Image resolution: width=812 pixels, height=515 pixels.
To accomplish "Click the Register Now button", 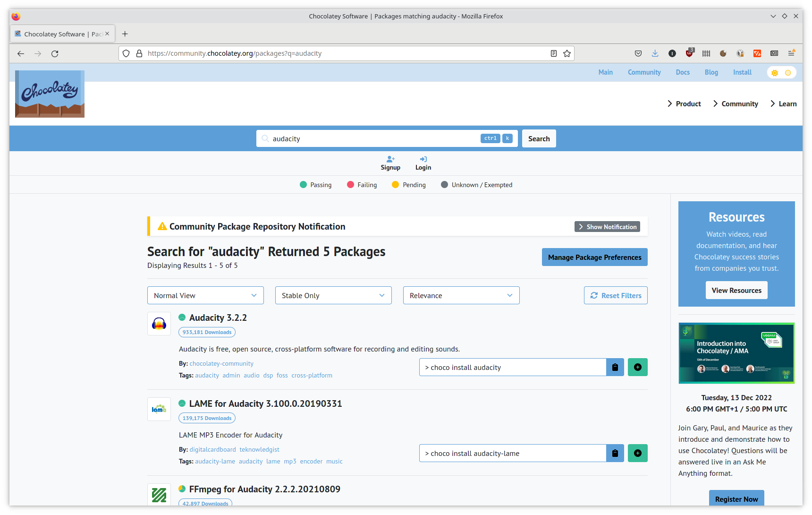I will point(736,498).
